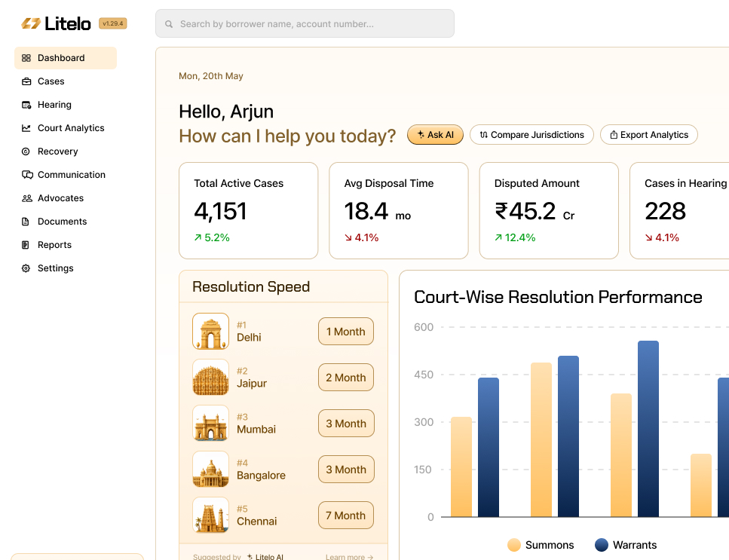Image resolution: width=729 pixels, height=560 pixels.
Task: Open the Cases in Hearing card
Action: point(679,210)
